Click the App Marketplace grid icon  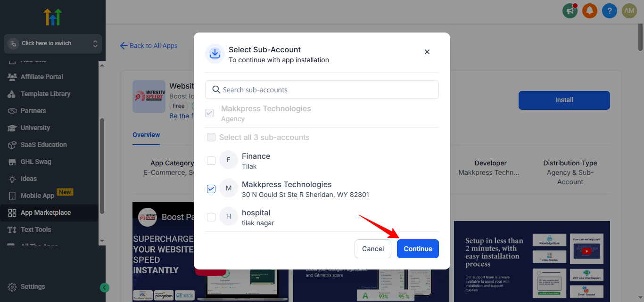click(x=12, y=212)
